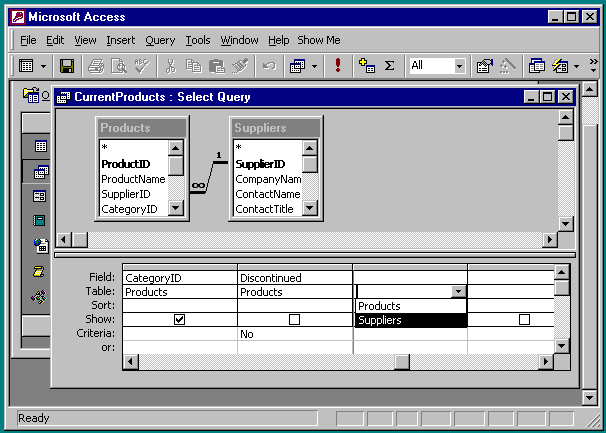Click the Discontinued field cell
This screenshot has height=433, width=606.
295,278
